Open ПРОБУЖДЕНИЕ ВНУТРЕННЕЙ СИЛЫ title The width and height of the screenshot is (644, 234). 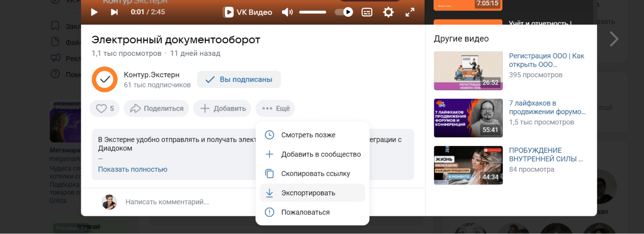546,154
